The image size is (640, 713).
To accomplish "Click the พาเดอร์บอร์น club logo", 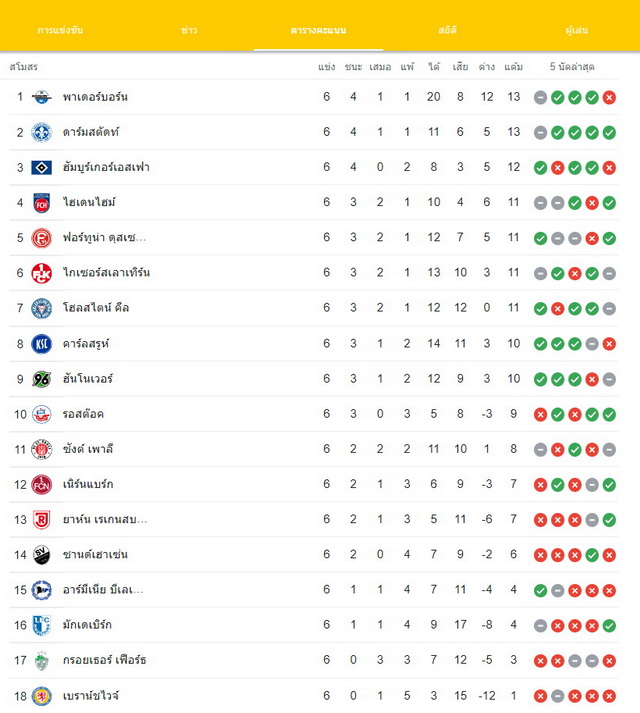I will (x=41, y=97).
